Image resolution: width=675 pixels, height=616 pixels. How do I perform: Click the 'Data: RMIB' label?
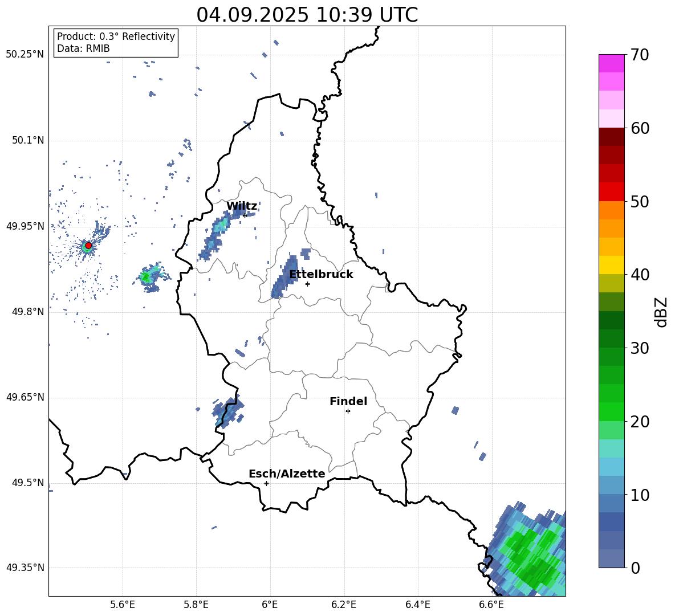pos(83,48)
